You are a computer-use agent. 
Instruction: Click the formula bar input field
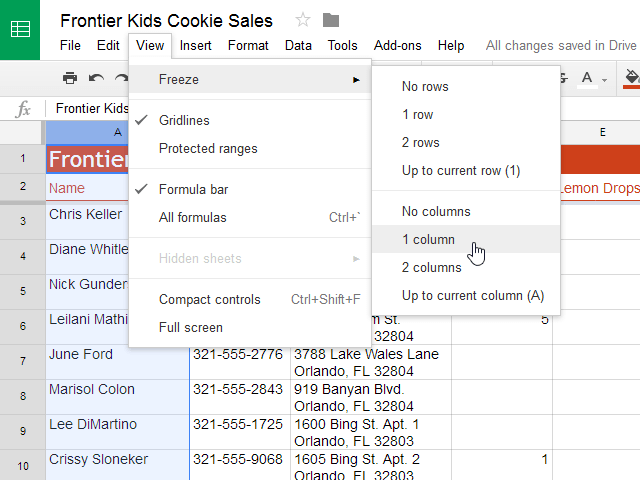point(90,108)
